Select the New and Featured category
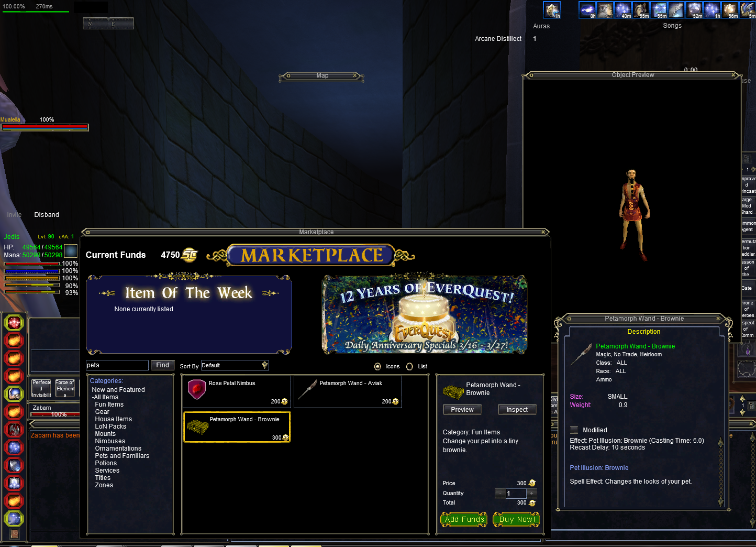Viewport: 756px width, 547px height. tap(118, 390)
